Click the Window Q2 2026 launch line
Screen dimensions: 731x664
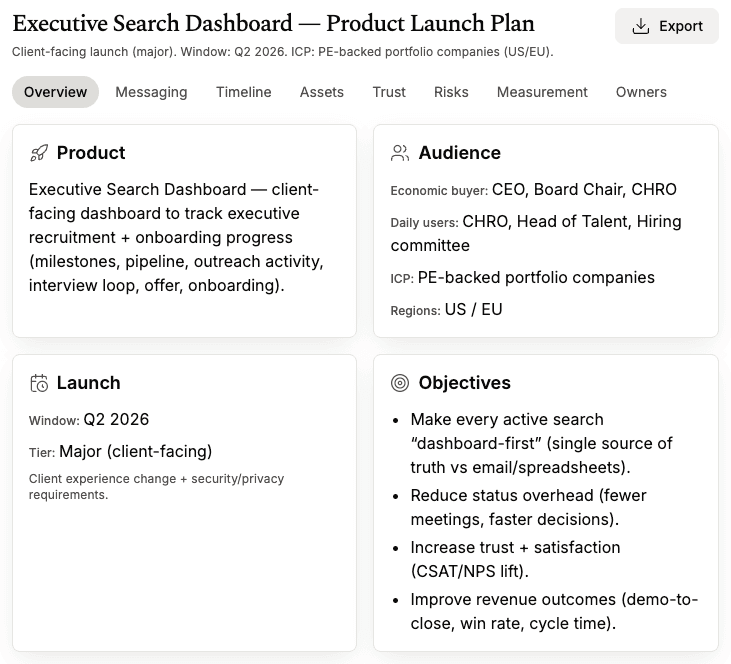[x=89, y=419]
